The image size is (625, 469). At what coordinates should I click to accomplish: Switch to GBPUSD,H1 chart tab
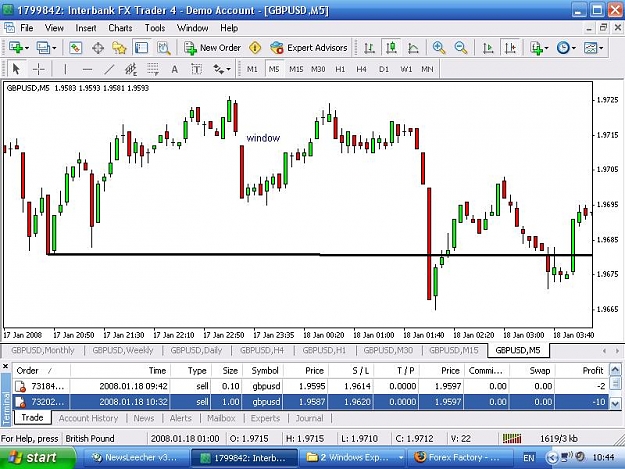pyautogui.click(x=324, y=350)
